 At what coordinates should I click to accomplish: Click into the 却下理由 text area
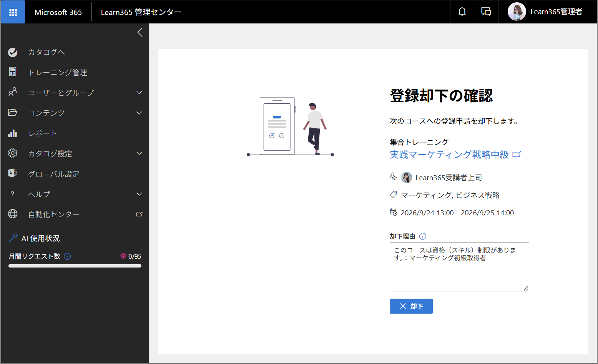pos(459,267)
